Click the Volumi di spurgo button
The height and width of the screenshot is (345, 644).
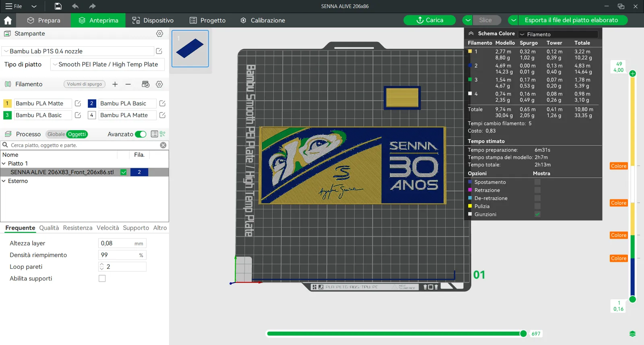pyautogui.click(x=85, y=84)
